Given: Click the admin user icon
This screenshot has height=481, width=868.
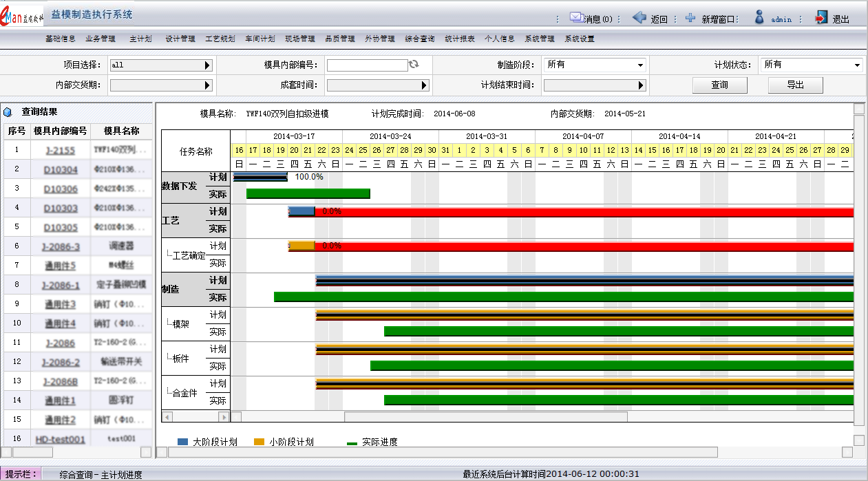Looking at the screenshot, I should 759,18.
